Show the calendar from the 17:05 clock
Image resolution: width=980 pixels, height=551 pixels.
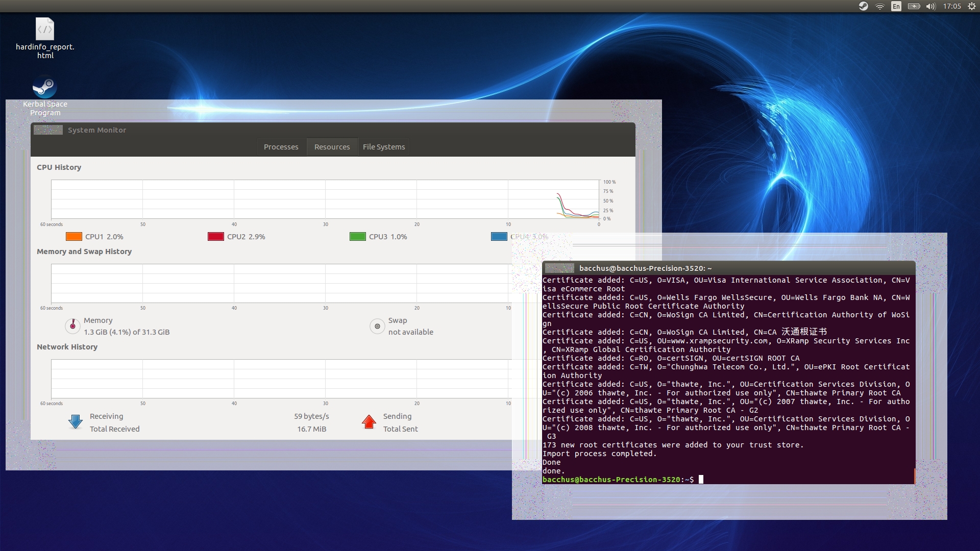(x=952, y=6)
